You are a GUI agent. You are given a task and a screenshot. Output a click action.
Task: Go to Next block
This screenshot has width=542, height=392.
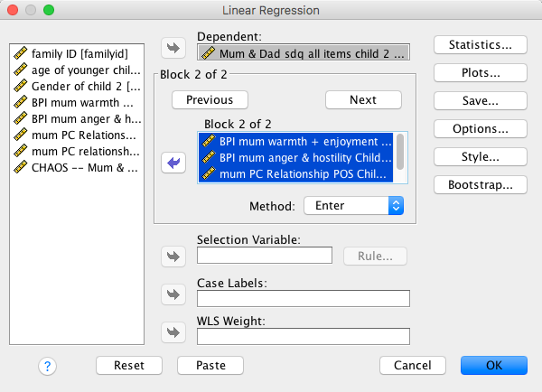[363, 100]
